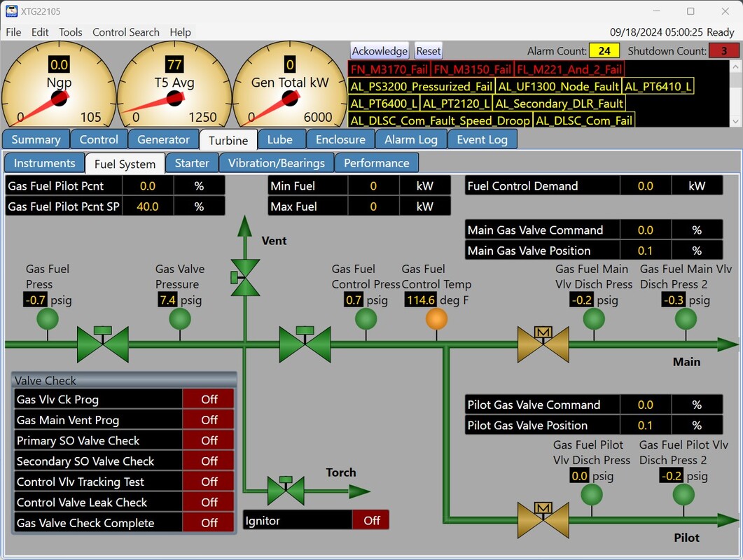Click the Gas Valve Pressure sensor indicator
The width and height of the screenshot is (743, 560).
click(180, 318)
